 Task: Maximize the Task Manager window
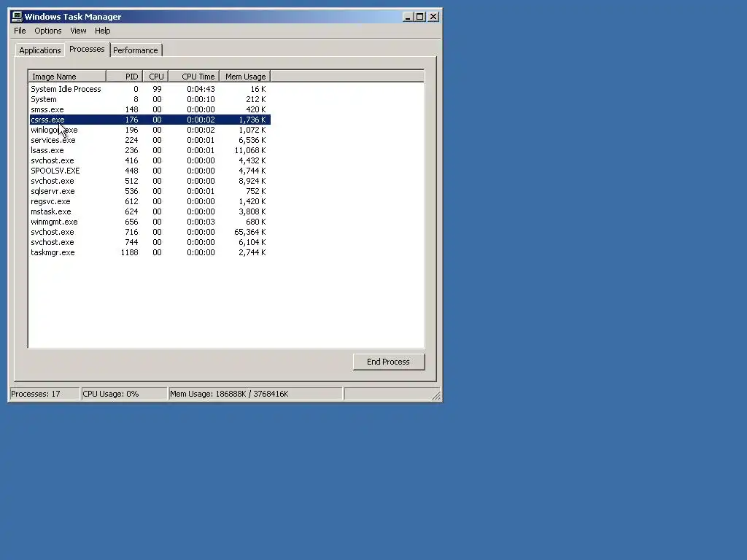pos(419,17)
